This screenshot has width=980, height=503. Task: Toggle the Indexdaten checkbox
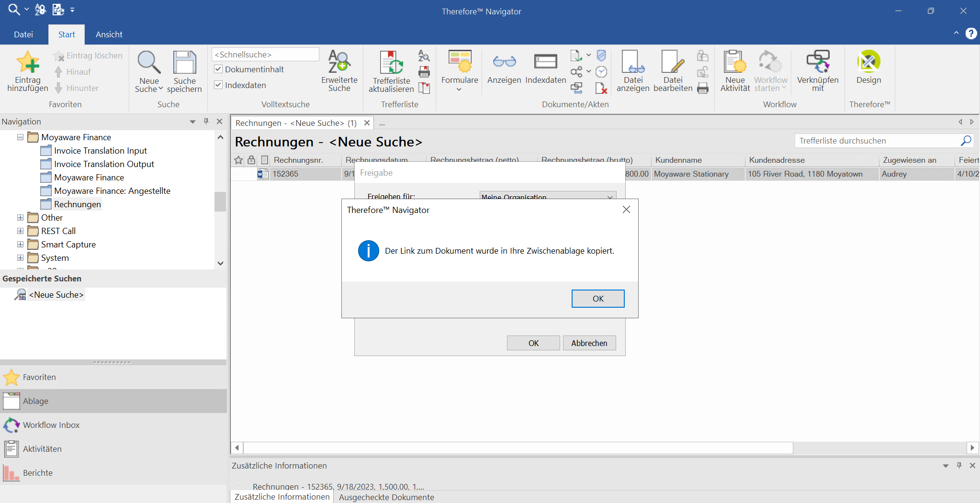click(218, 85)
